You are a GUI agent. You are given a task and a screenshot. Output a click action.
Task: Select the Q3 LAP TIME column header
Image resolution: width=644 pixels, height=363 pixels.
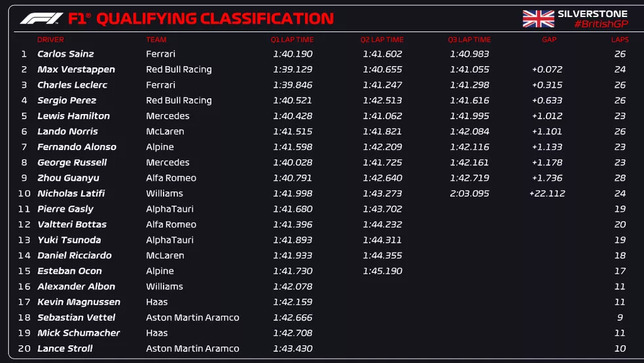[x=469, y=39]
